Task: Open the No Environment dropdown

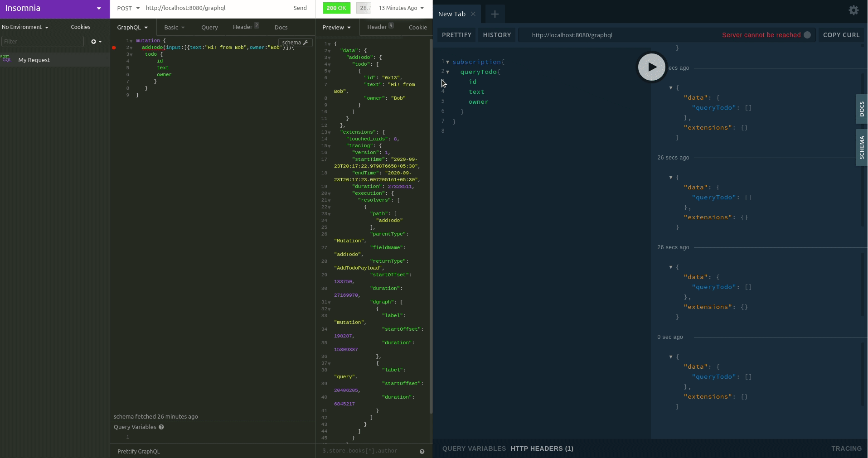Action: (25, 27)
